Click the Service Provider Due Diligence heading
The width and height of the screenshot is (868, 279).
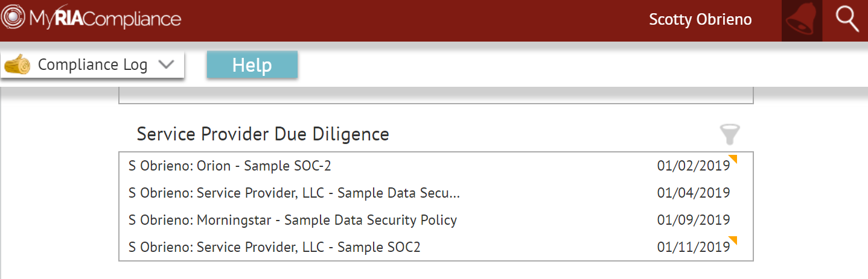(x=263, y=134)
